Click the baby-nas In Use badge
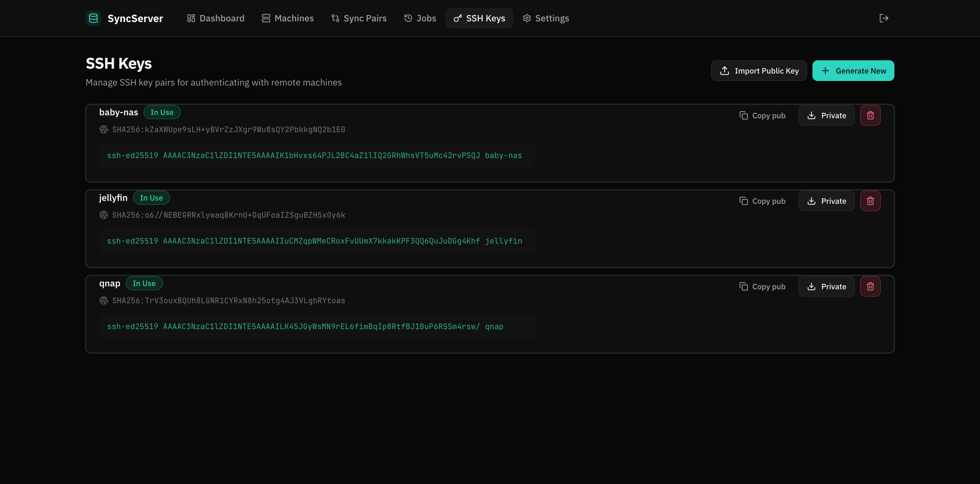Screen dimensions: 980x484 point(162,112)
